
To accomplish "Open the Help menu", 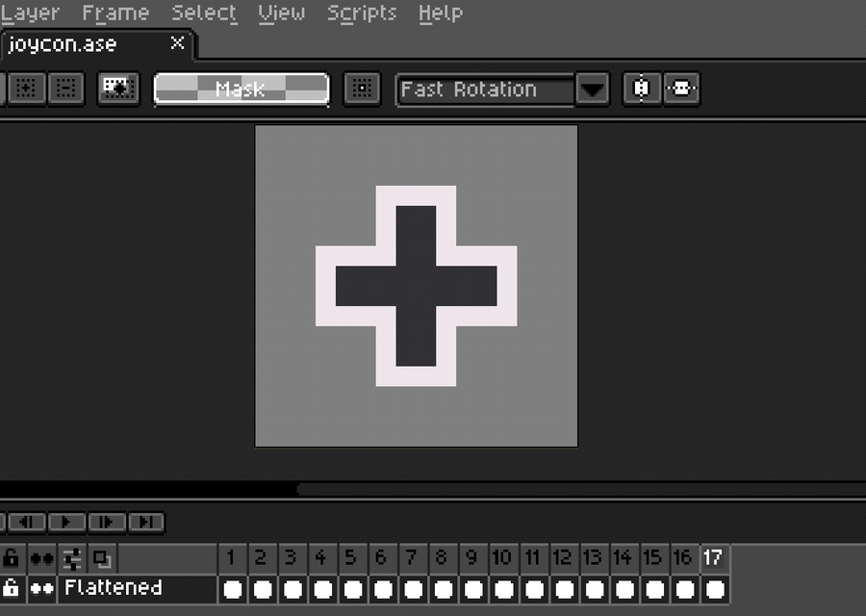I will [x=440, y=13].
